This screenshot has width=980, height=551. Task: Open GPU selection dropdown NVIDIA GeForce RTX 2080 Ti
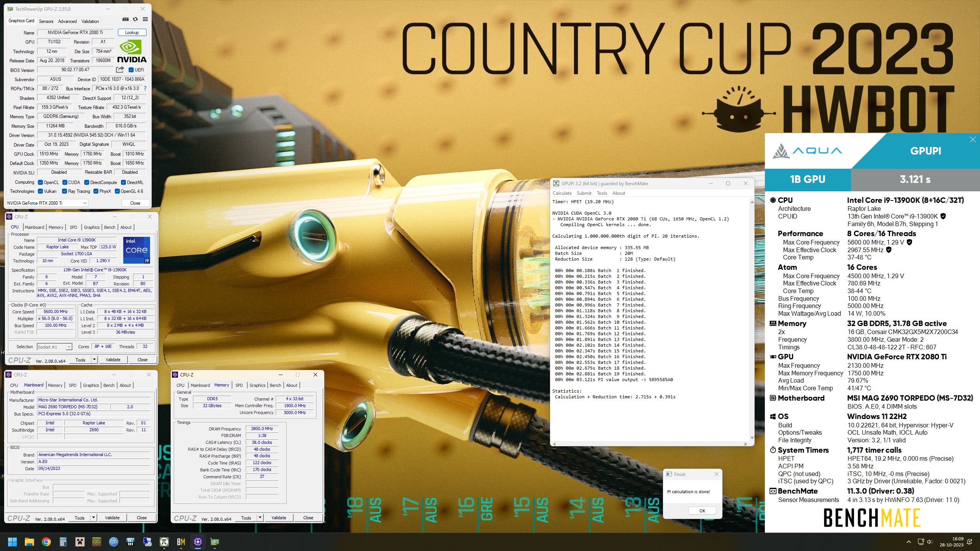47,203
